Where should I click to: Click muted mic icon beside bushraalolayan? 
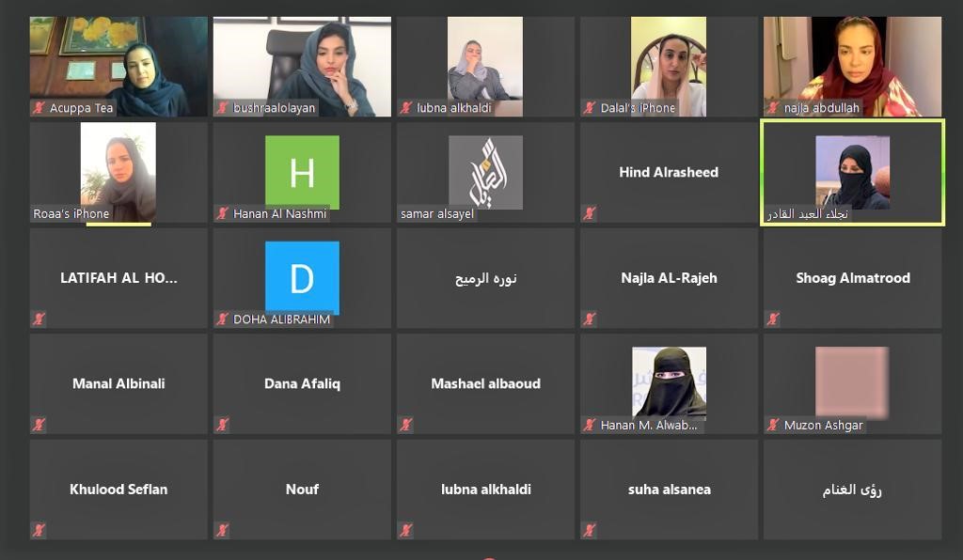click(x=222, y=108)
